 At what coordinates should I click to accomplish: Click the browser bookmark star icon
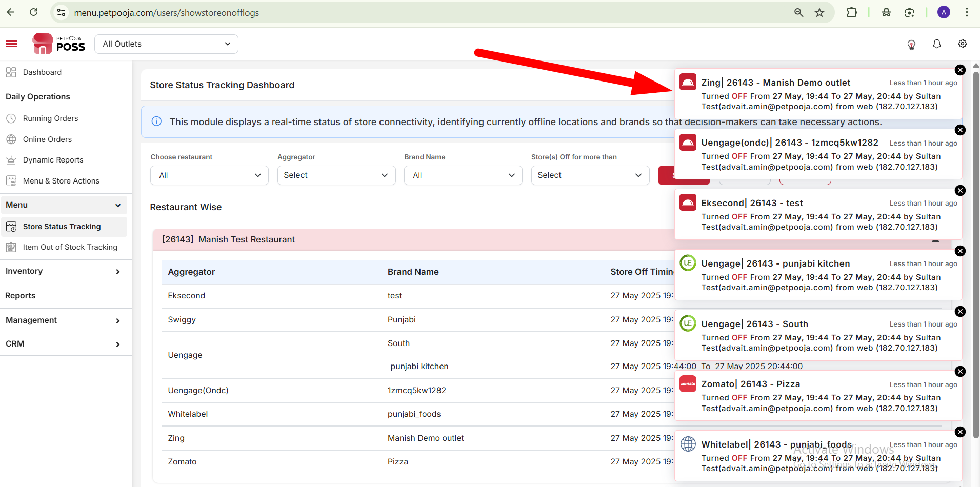tap(819, 13)
